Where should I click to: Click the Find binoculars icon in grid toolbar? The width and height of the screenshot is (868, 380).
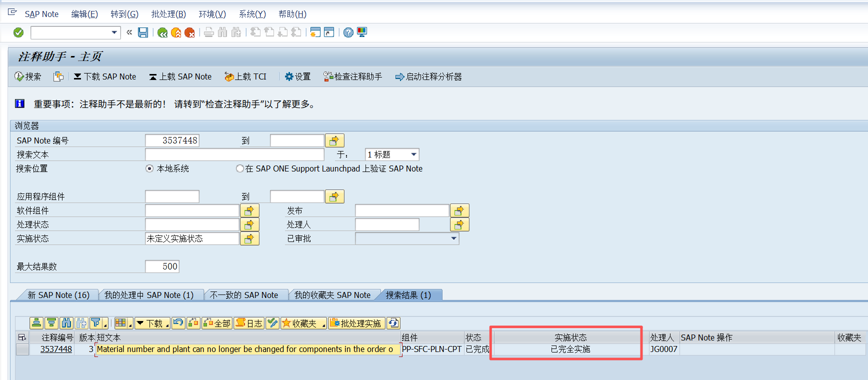pyautogui.click(x=66, y=323)
